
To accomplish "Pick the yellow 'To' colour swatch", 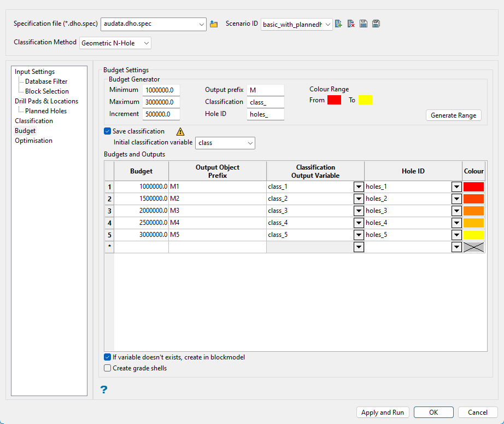I will click(x=365, y=100).
